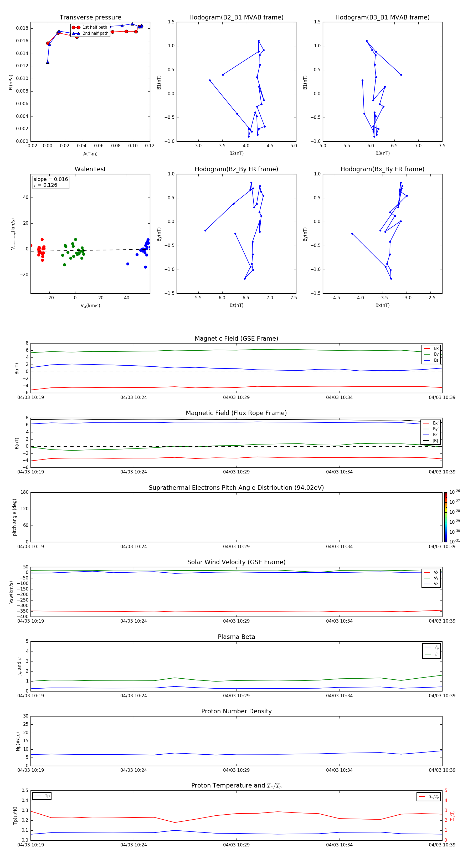Click the 'pitch angle (deg)' axis label
This screenshot has height=868, width=473.
pyautogui.click(x=14, y=517)
